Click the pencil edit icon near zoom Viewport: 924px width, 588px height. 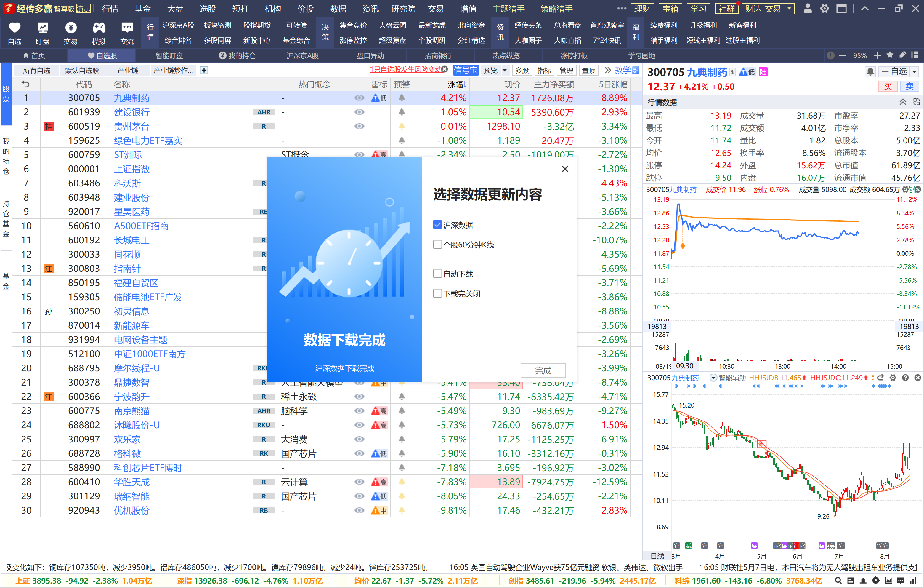pos(902,55)
